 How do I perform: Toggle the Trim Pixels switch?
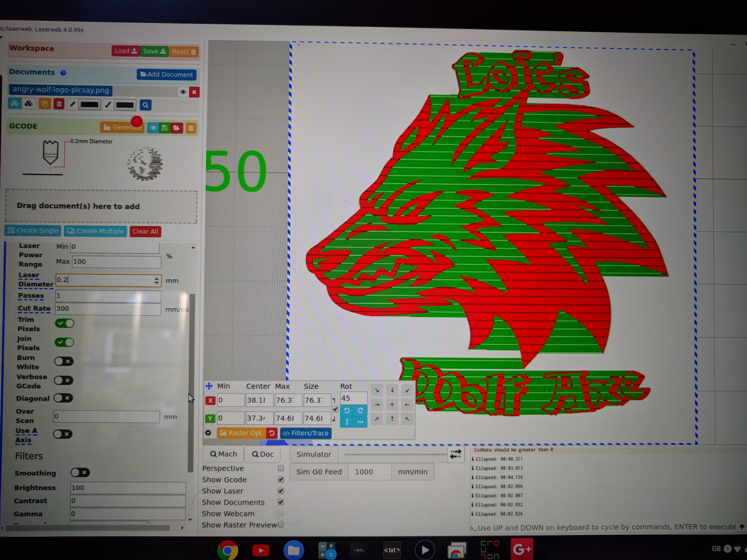click(64, 323)
